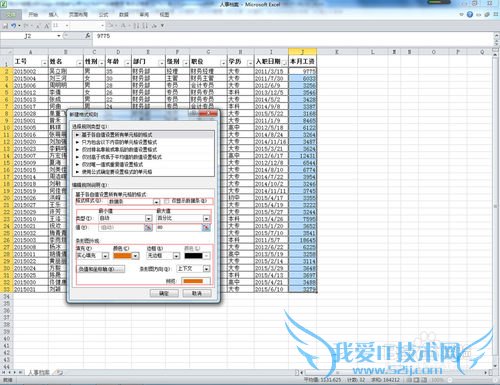Click row header 34
The image size is (500, 385).
[6, 296]
